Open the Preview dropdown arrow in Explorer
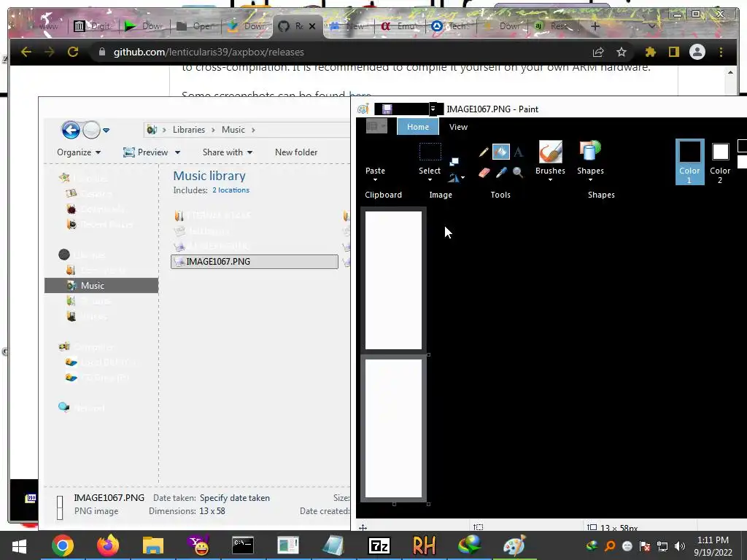 178,152
